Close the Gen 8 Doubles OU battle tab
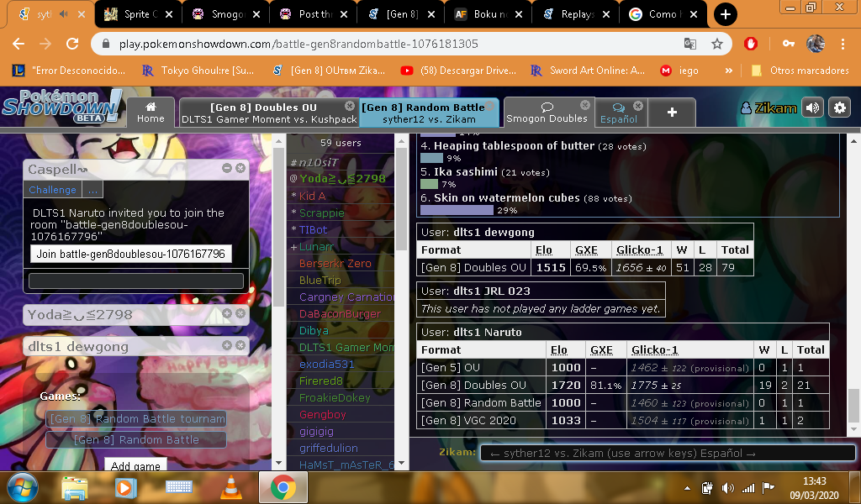 [350, 105]
